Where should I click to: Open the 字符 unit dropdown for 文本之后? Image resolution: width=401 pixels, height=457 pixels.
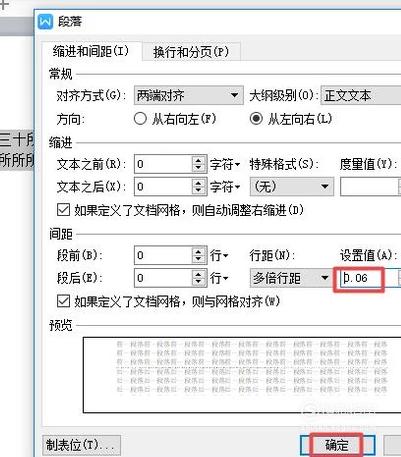[x=225, y=187]
